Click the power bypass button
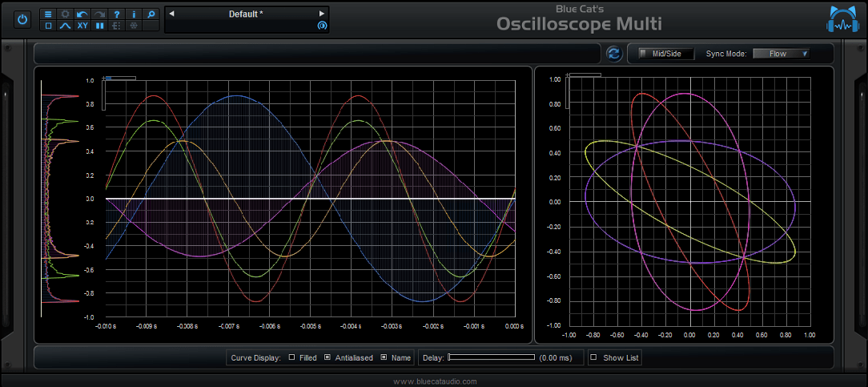868x387 pixels. pyautogui.click(x=22, y=19)
